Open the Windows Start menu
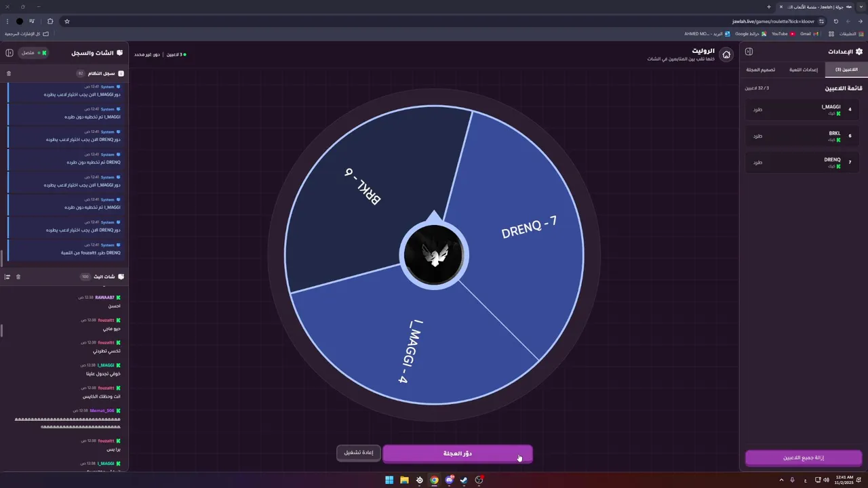This screenshot has height=488, width=868. pos(389,481)
